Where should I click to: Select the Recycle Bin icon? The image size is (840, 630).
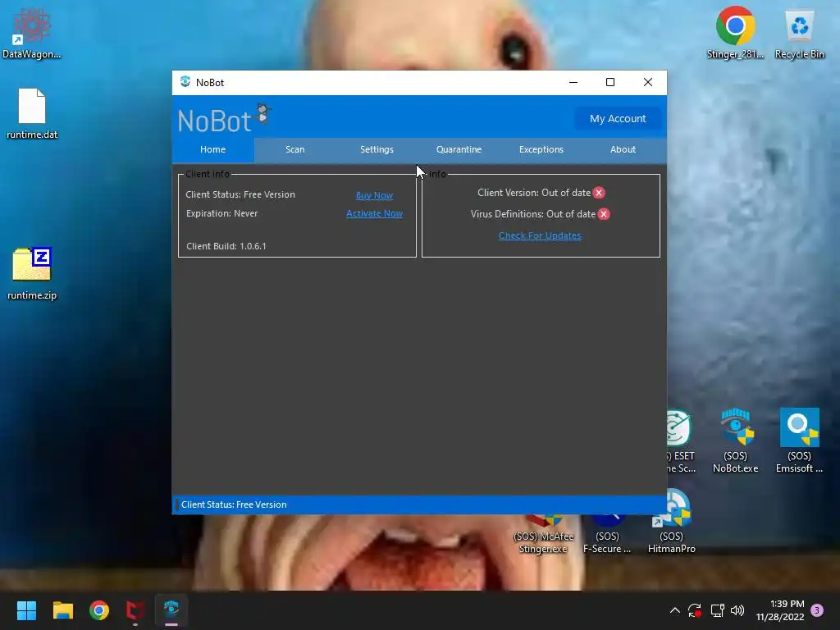pyautogui.click(x=799, y=33)
